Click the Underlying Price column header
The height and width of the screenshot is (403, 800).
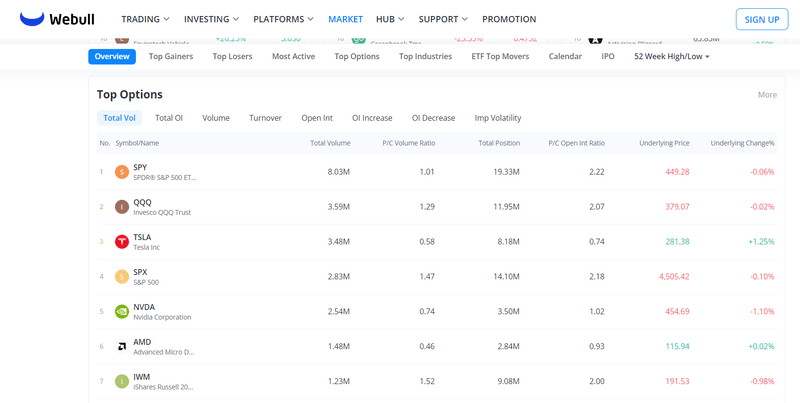click(x=664, y=143)
